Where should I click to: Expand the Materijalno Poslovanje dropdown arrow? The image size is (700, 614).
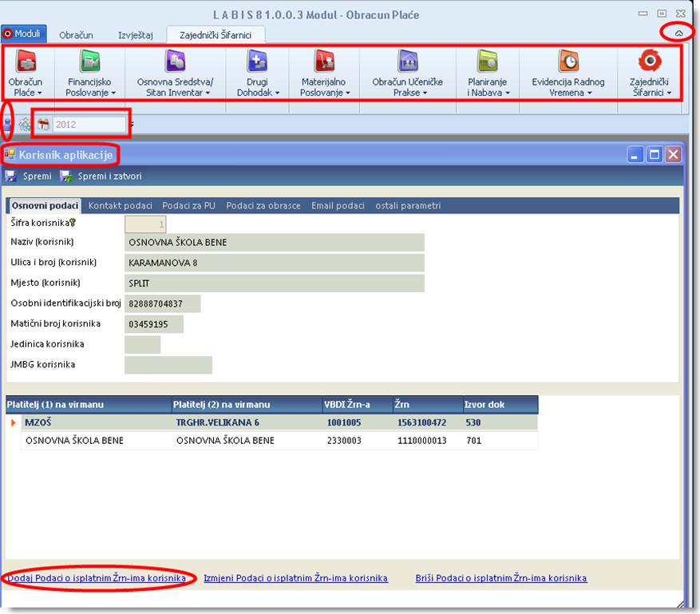point(348,93)
